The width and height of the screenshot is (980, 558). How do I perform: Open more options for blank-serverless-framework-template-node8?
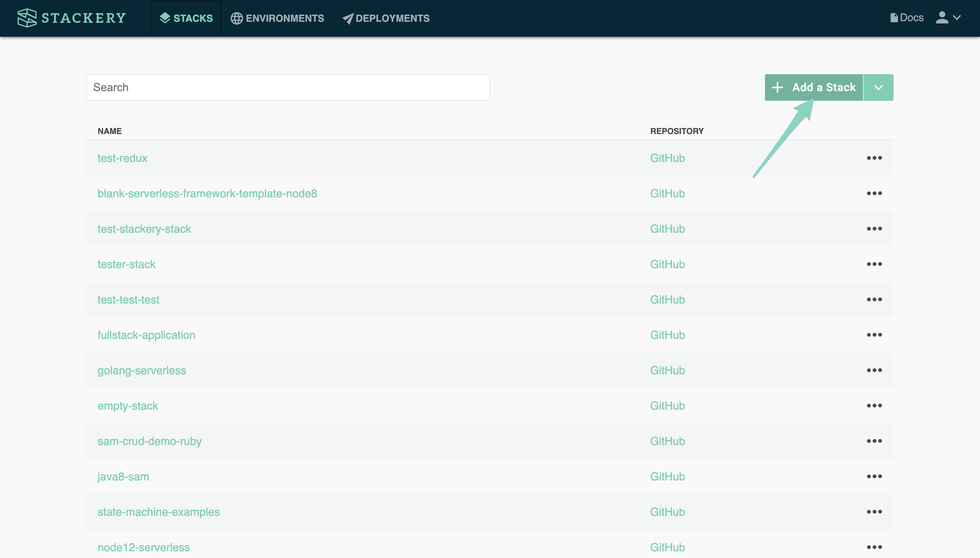(x=874, y=194)
